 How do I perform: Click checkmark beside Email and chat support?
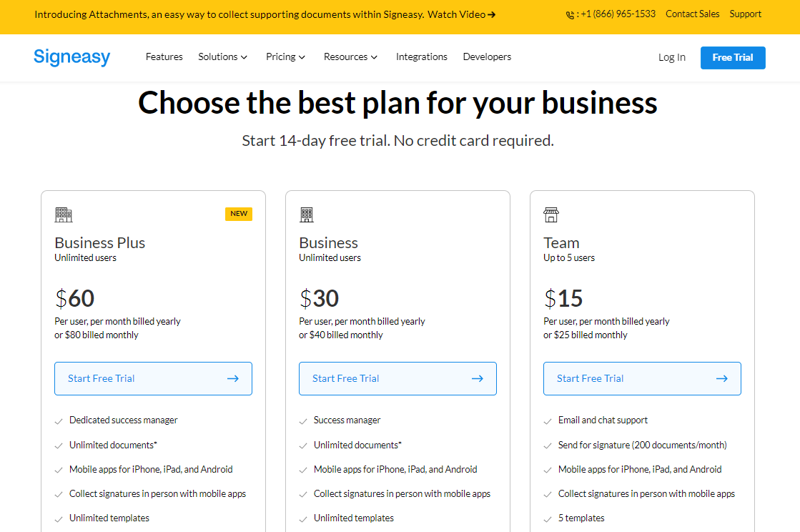pos(548,421)
